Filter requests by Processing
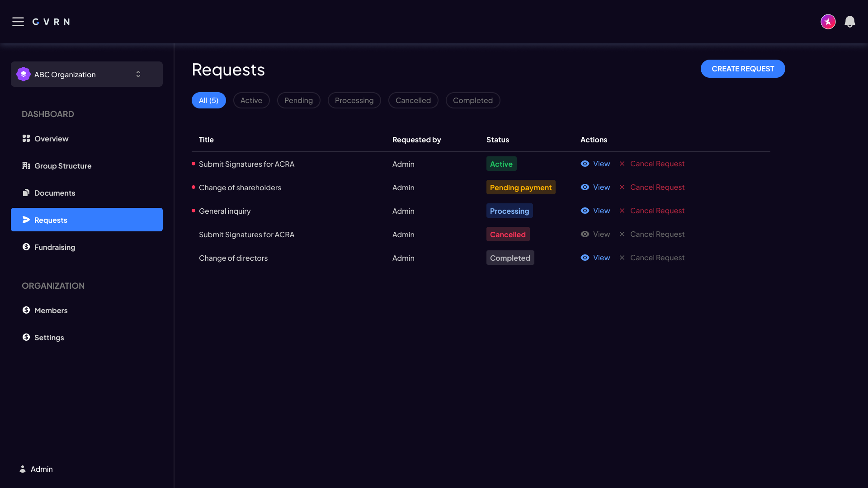868x488 pixels. [354, 100]
